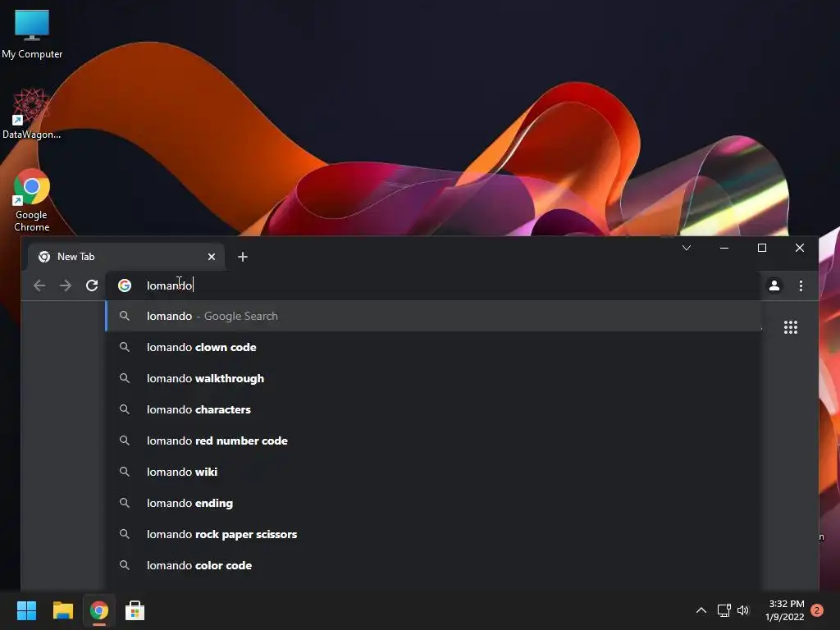Click search icon beside 'lomando ending'
Image resolution: width=840 pixels, height=630 pixels.
[125, 503]
